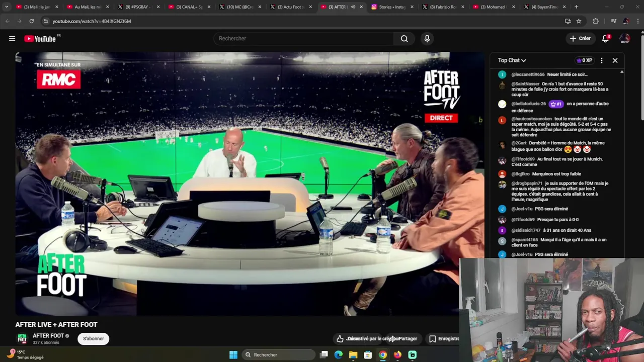The height and width of the screenshot is (362, 644).
Task: Click @sidisaid1747 username in chat
Action: 526,230
